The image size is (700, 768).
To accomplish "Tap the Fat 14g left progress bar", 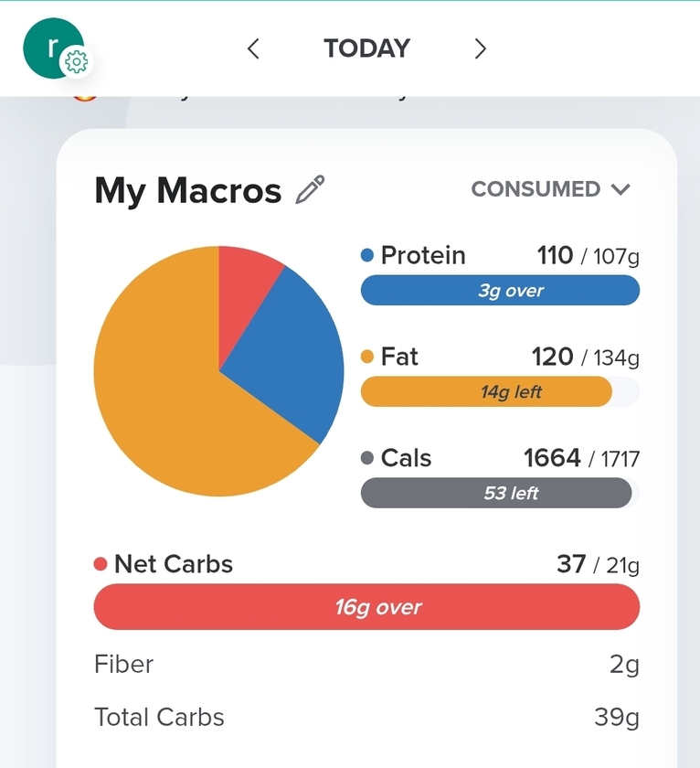I will 500,391.
